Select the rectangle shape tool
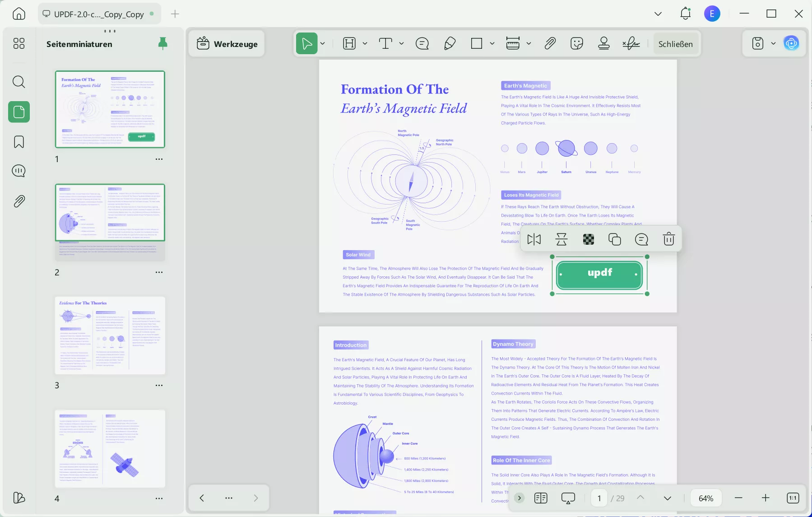The image size is (812, 517). tap(476, 43)
